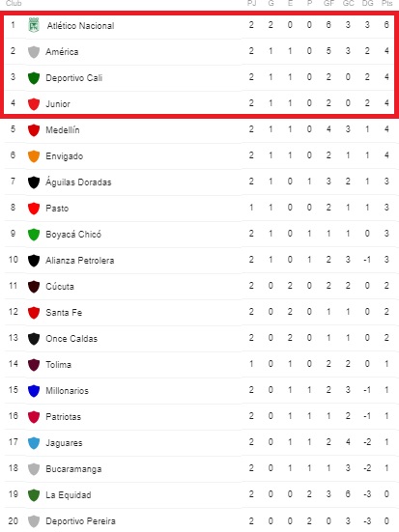Click the Deportivo Cali green shield
The image size is (399, 532).
[x=34, y=78]
